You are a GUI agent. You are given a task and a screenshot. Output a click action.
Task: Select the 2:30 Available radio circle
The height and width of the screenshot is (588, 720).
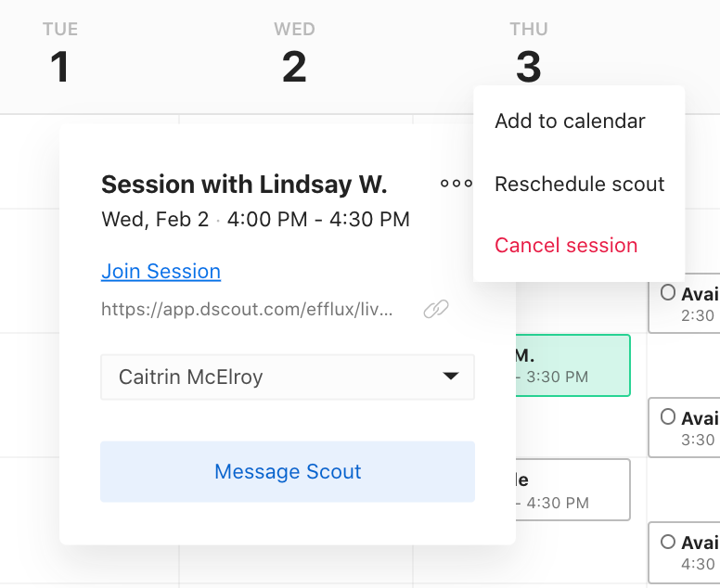[668, 292]
